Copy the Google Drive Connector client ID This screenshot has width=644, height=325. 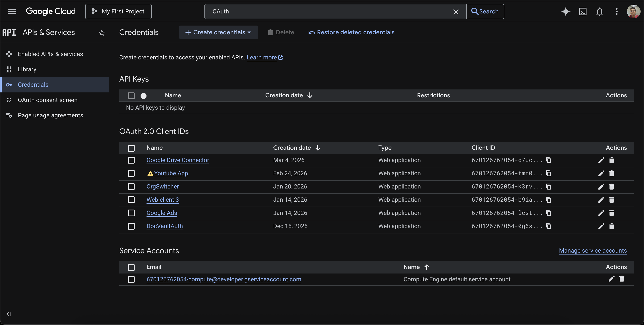[548, 160]
